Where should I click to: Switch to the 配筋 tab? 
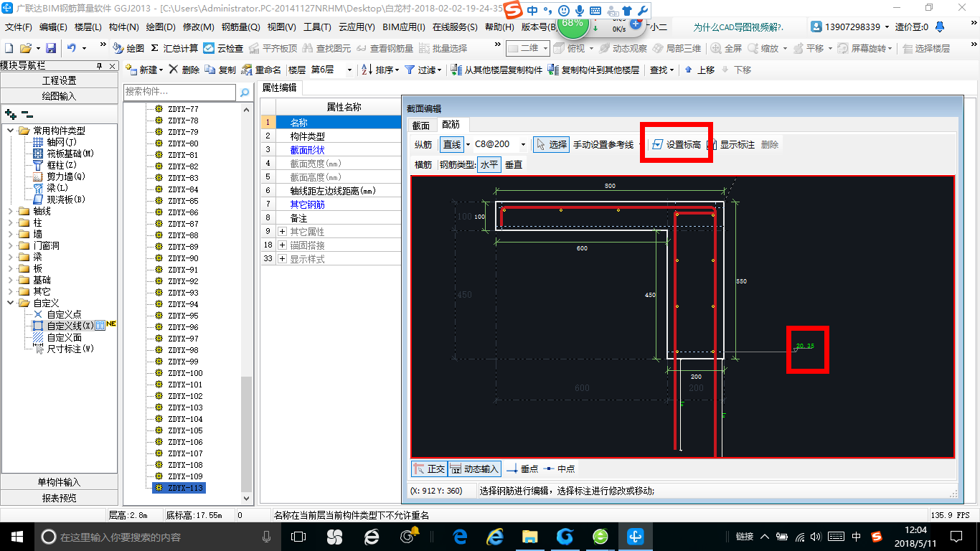click(451, 125)
